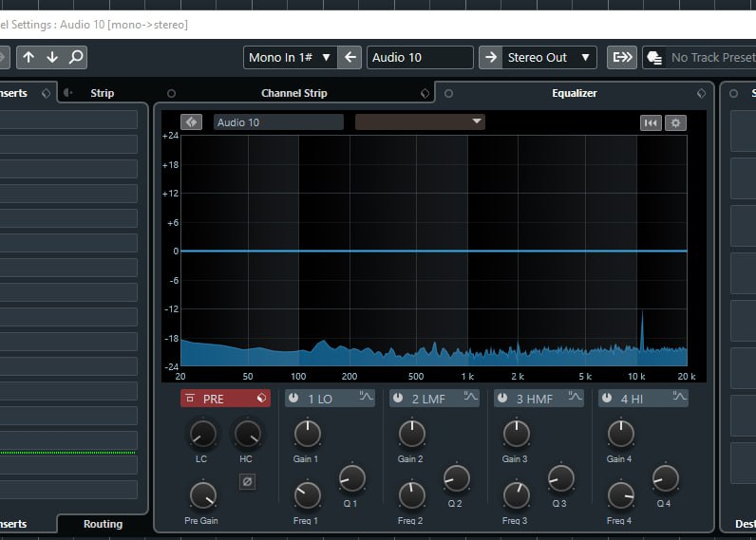Viewport: 756px width, 540px height.
Task: Change 1 LO band filter type icon
Action: tap(366, 397)
